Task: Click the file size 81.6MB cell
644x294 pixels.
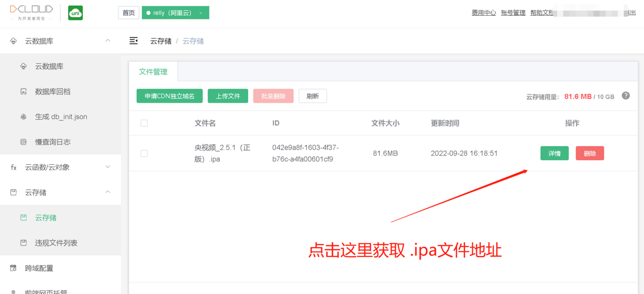Action: (x=385, y=153)
